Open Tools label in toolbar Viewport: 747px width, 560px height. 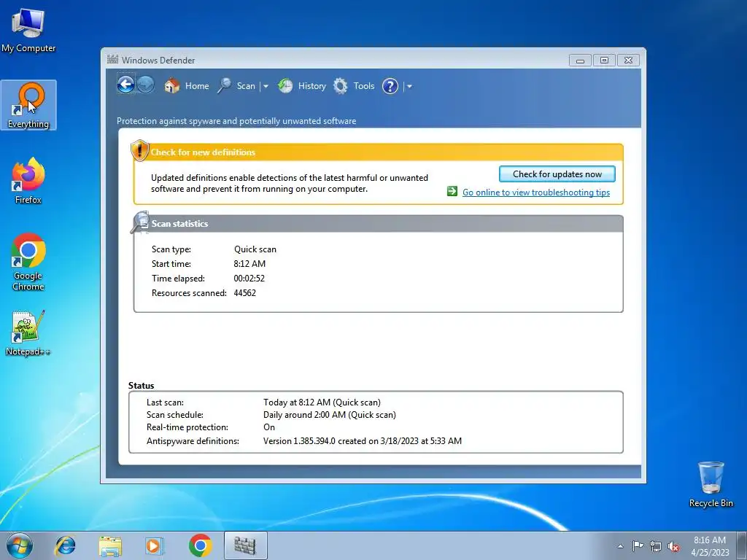click(x=364, y=86)
